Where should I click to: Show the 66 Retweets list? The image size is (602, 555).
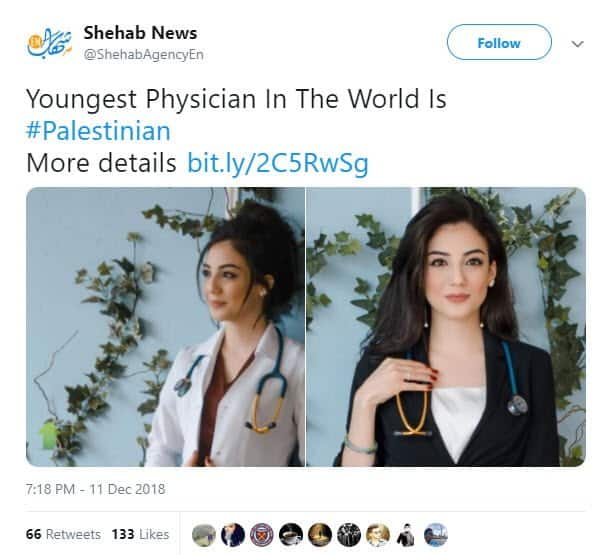[63, 534]
